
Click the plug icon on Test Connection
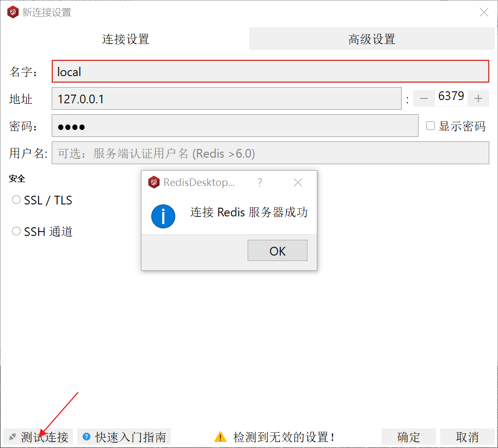(12, 437)
